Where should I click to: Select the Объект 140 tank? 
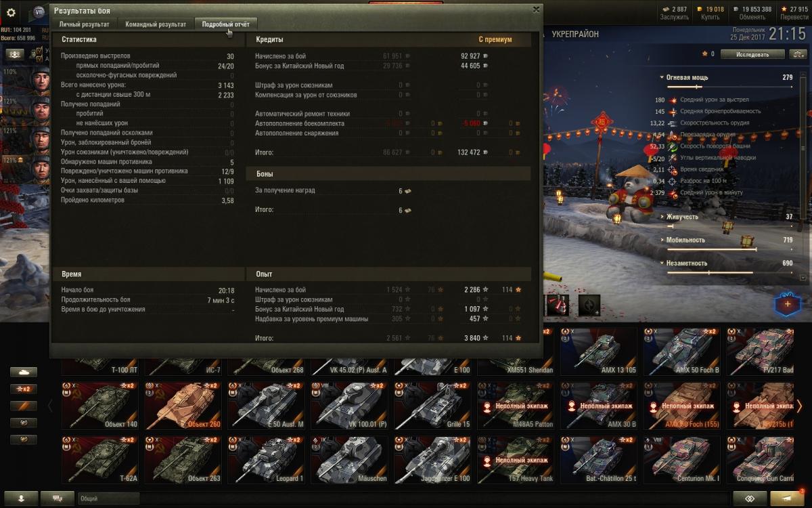point(100,405)
